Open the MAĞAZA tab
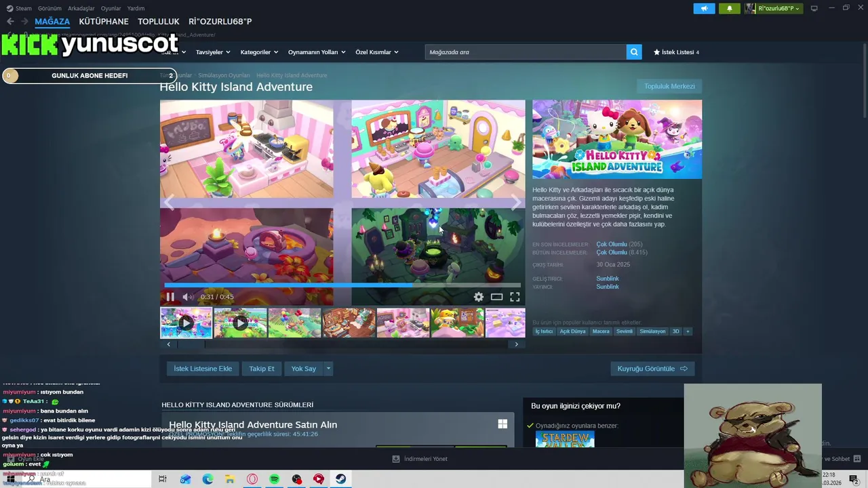This screenshot has width=868, height=488. pos(52,22)
